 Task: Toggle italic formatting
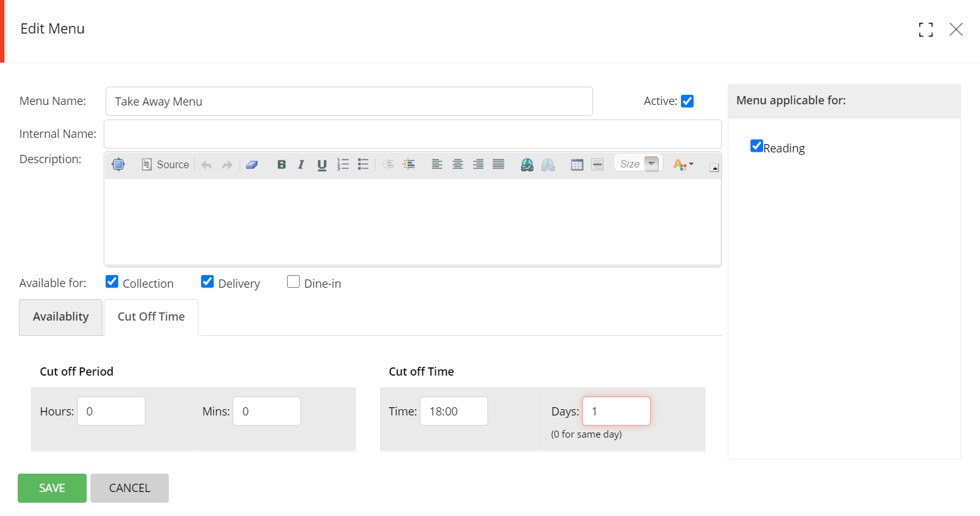pos(301,164)
